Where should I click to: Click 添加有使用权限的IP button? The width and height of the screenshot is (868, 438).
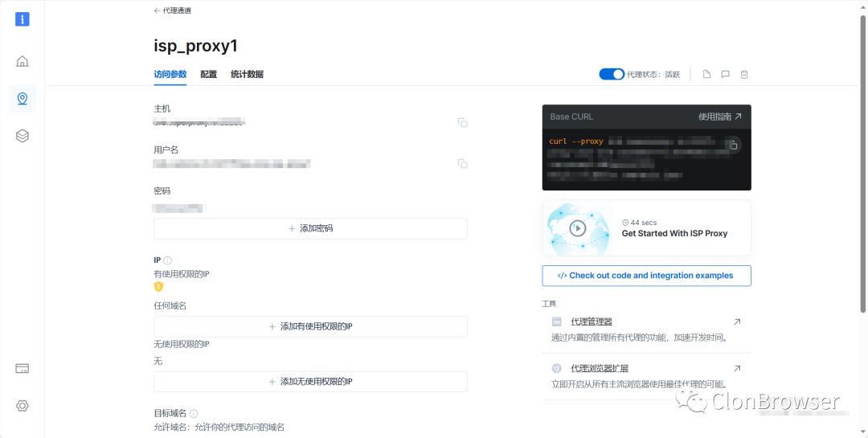point(310,327)
